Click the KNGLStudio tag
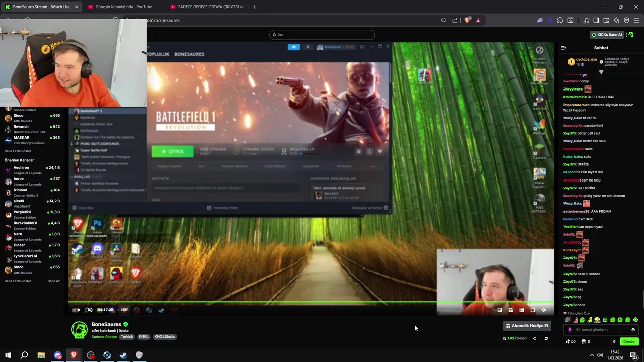Image resolution: width=644 pixels, height=362 pixels. tap(165, 337)
